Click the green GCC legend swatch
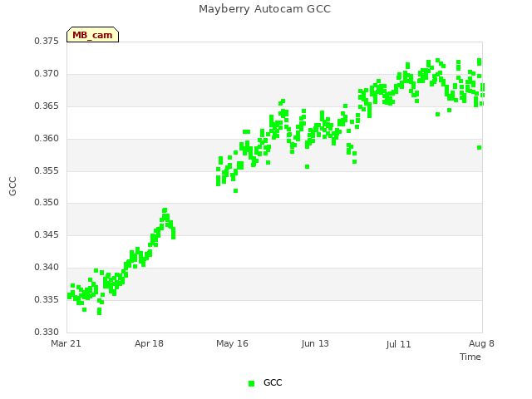This screenshot has height=399, width=532. (x=251, y=383)
